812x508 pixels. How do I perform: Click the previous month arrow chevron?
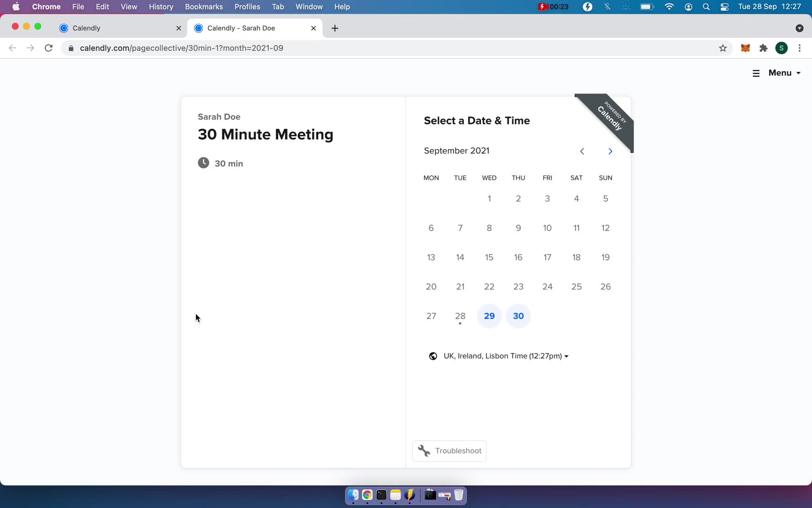(x=582, y=151)
